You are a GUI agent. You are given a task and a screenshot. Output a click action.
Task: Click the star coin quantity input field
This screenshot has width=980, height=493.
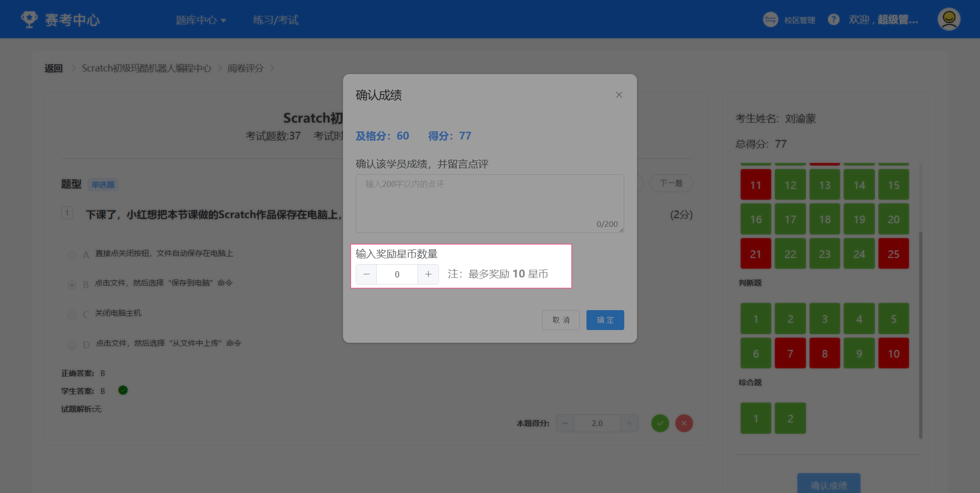click(x=397, y=274)
